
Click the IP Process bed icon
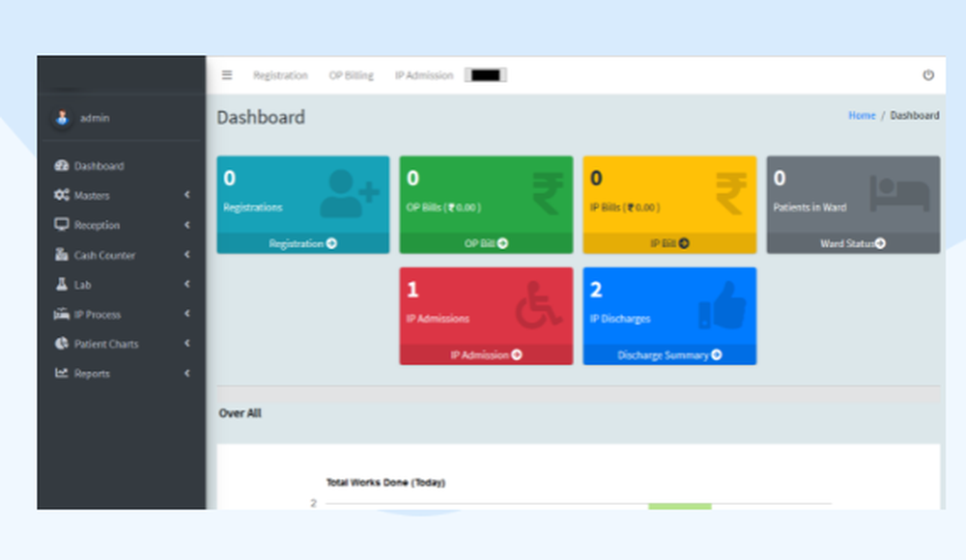62,314
